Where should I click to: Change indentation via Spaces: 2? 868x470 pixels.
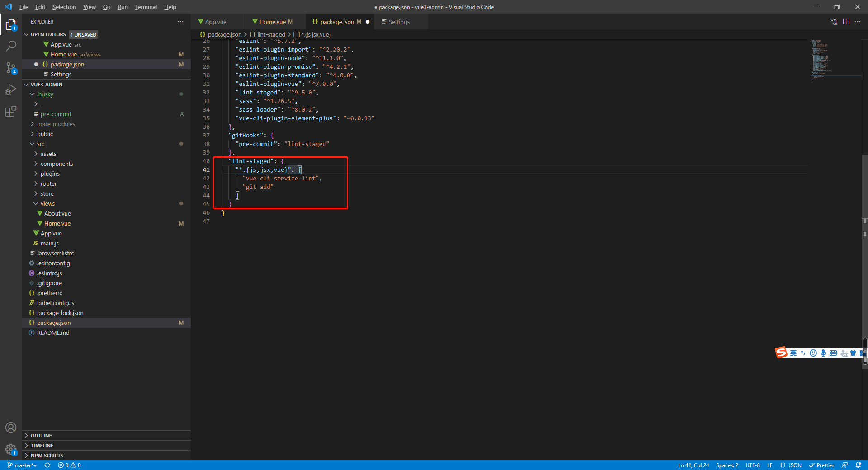(x=727, y=465)
